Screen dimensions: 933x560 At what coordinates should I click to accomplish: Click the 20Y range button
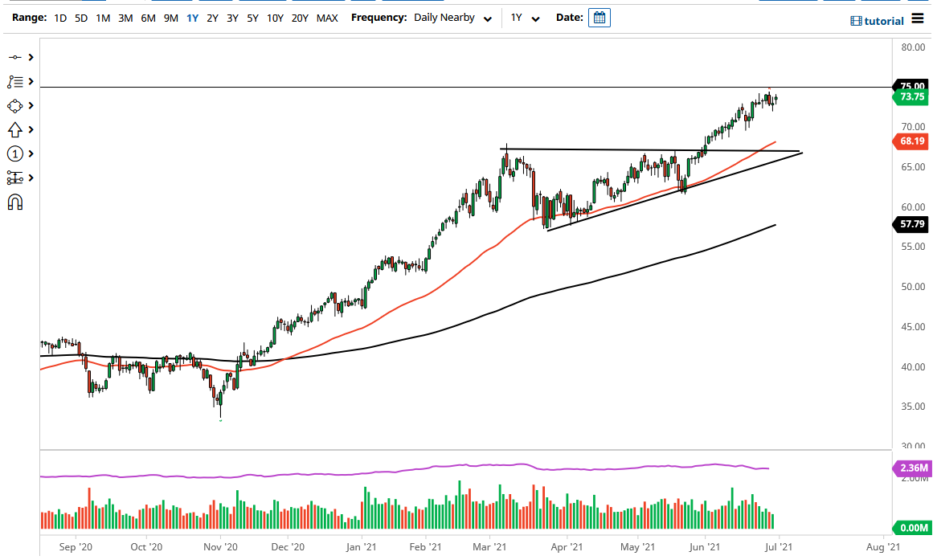[299, 17]
